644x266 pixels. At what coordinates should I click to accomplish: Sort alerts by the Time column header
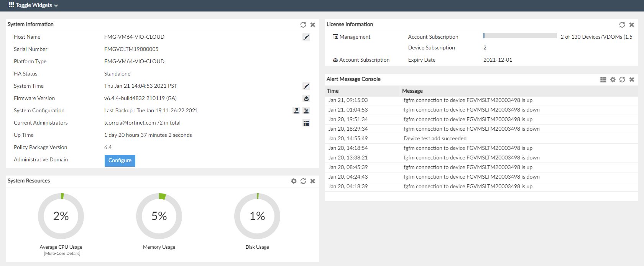(333, 91)
